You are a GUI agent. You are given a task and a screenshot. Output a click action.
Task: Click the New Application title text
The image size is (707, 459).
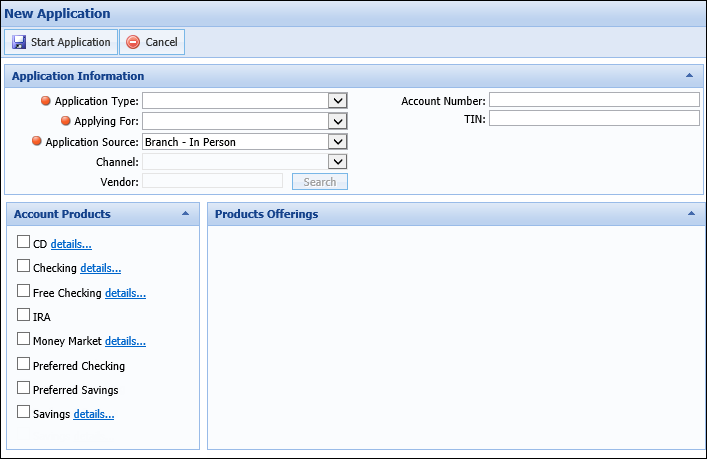(57, 14)
